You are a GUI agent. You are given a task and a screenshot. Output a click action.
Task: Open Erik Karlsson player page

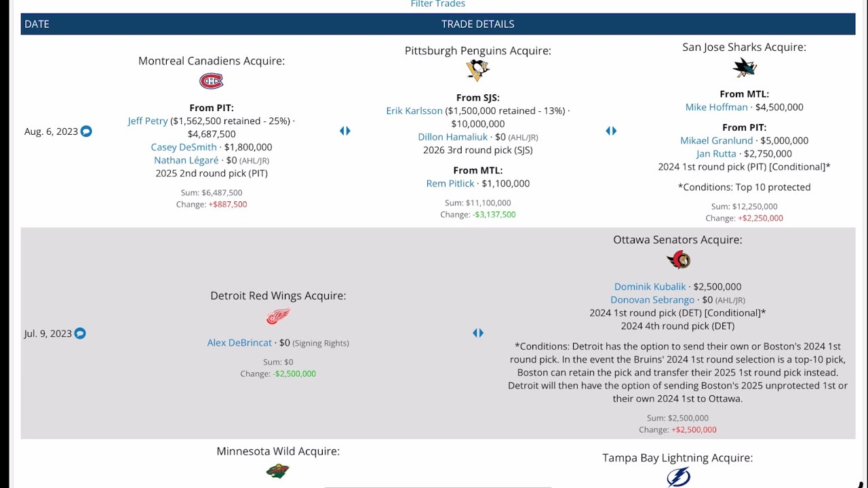pos(414,110)
